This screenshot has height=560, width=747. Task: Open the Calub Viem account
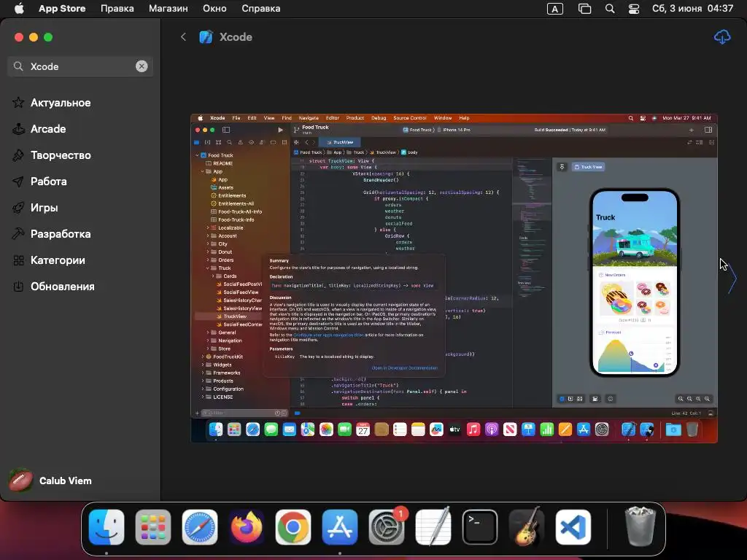50,481
